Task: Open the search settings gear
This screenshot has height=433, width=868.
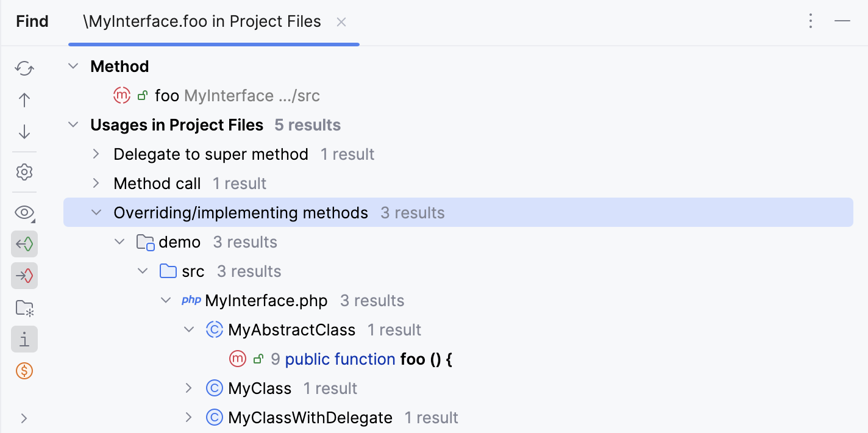Action: pyautogui.click(x=24, y=172)
